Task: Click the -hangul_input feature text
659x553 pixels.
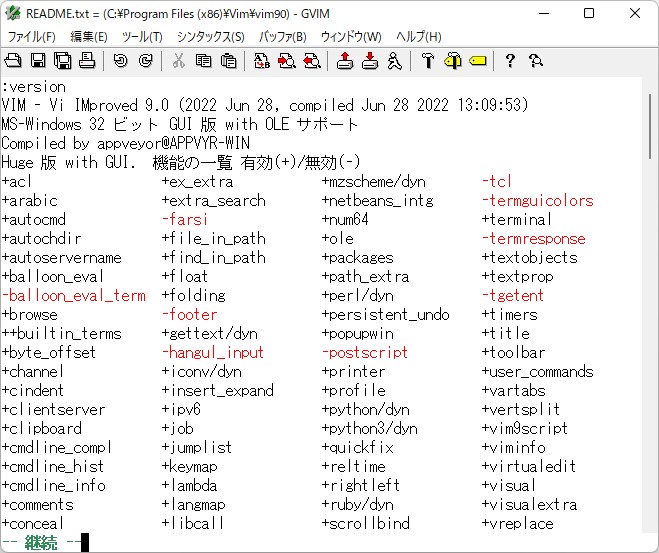Action: [213, 352]
